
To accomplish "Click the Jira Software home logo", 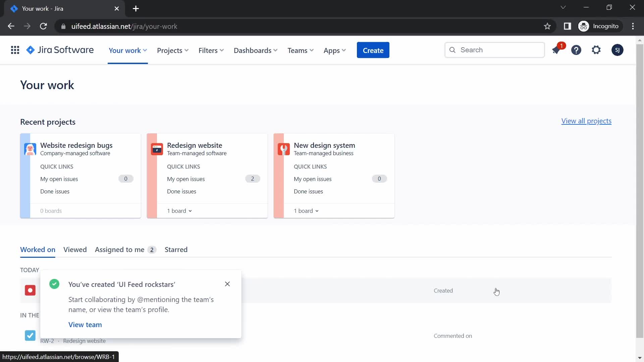I will [59, 50].
